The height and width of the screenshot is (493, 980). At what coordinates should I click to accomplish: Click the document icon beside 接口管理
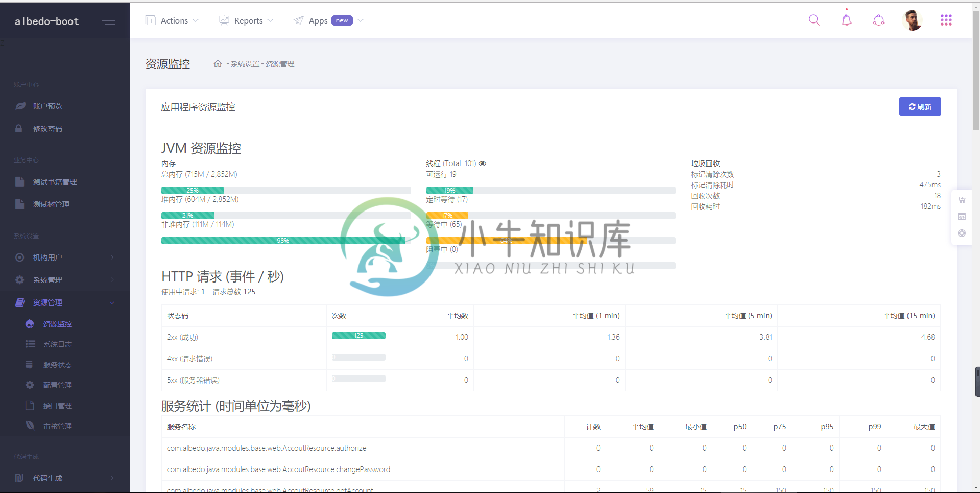(30, 405)
